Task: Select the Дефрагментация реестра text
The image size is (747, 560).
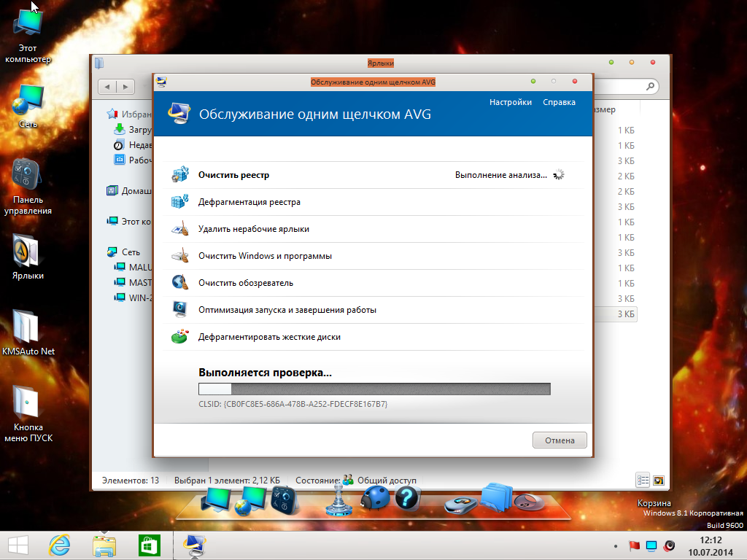Action: (x=249, y=202)
